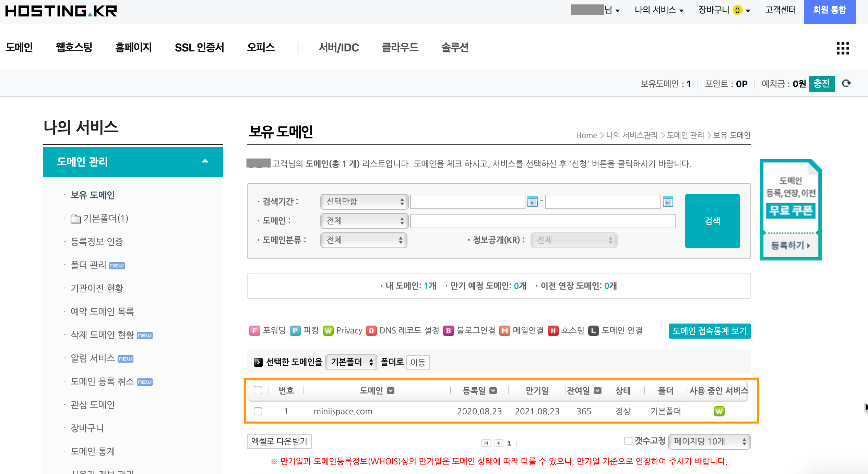Check the select-all checkbox in table header
Screen dimensions: 868x474
pos(258,390)
